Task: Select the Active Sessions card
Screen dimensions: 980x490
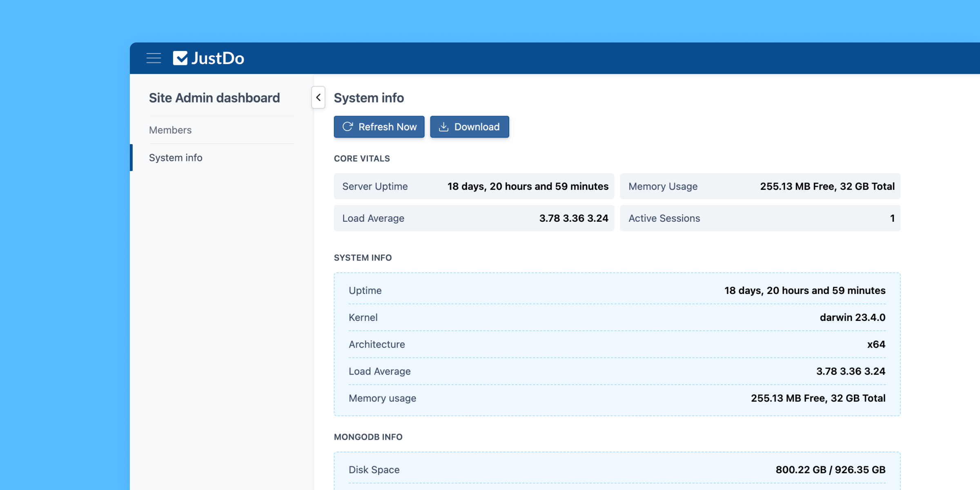Action: click(760, 218)
